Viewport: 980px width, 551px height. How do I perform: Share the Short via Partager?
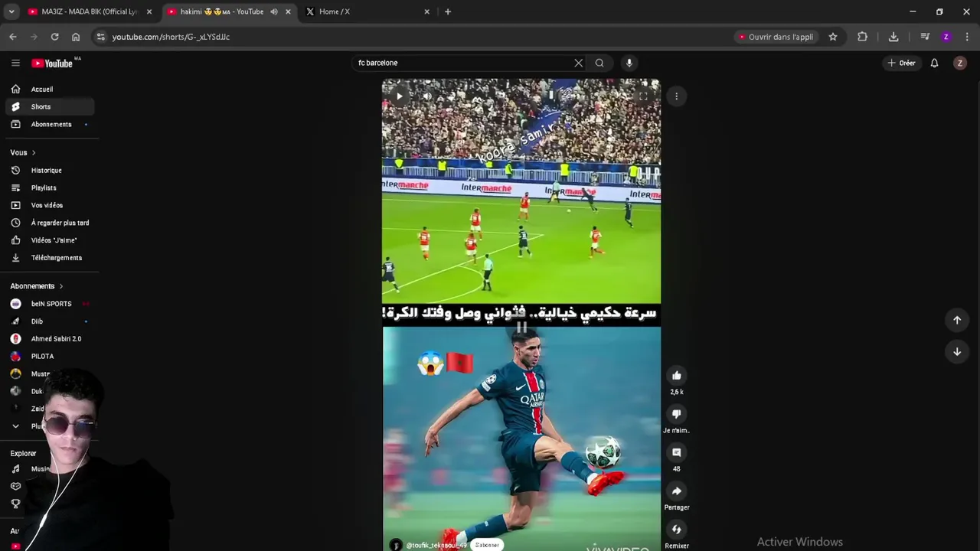[x=677, y=491]
